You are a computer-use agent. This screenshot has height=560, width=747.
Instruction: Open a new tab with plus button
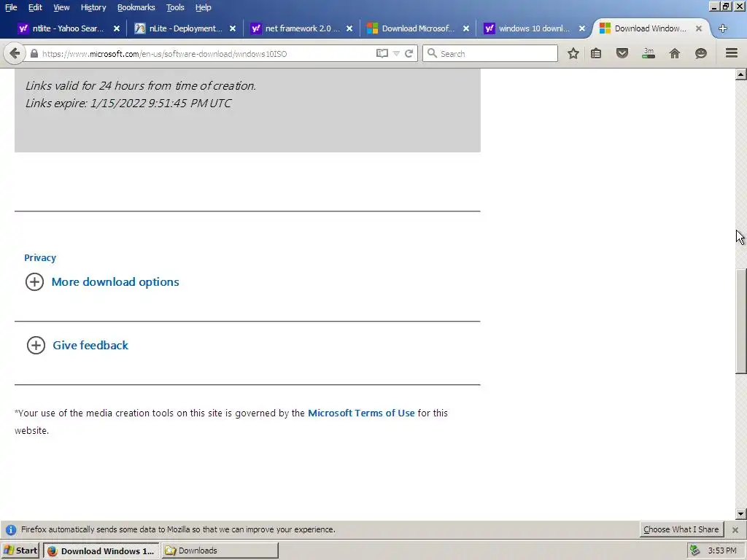point(723,28)
